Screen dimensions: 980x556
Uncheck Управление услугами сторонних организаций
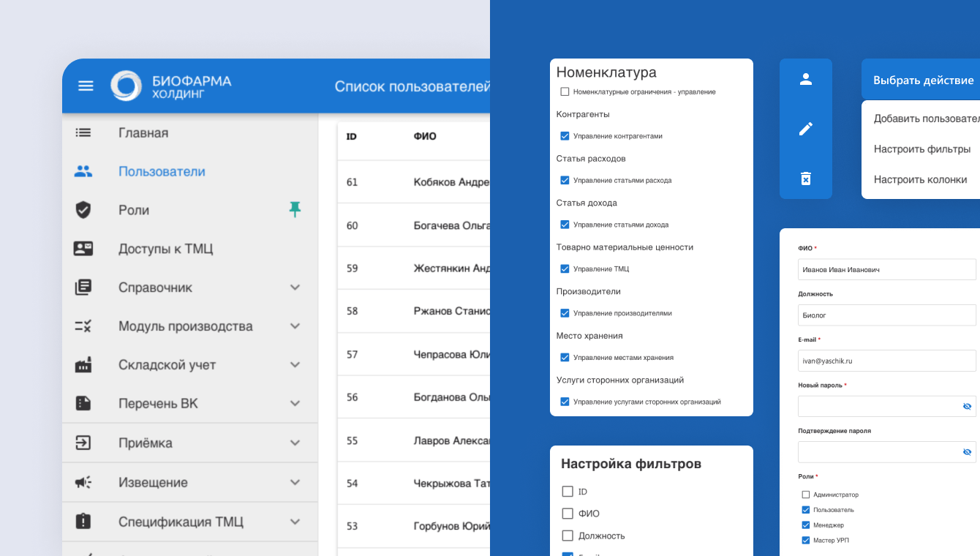565,402
